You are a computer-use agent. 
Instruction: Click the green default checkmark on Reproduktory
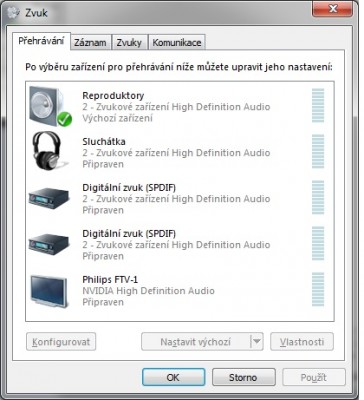[65, 119]
